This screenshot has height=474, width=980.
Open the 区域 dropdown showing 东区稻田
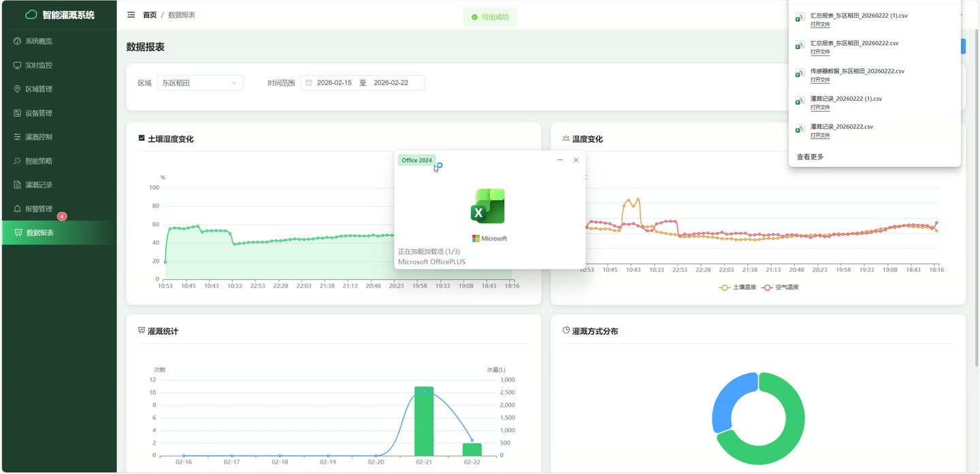point(199,83)
